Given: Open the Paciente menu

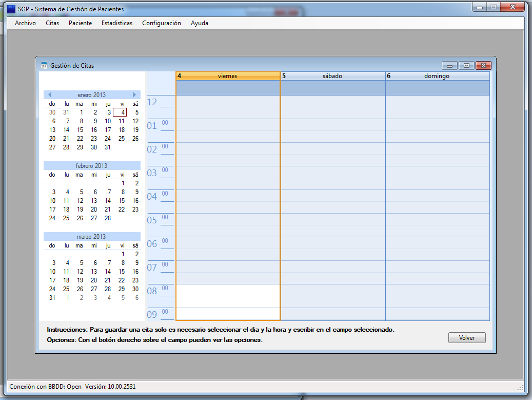Looking at the screenshot, I should point(80,23).
